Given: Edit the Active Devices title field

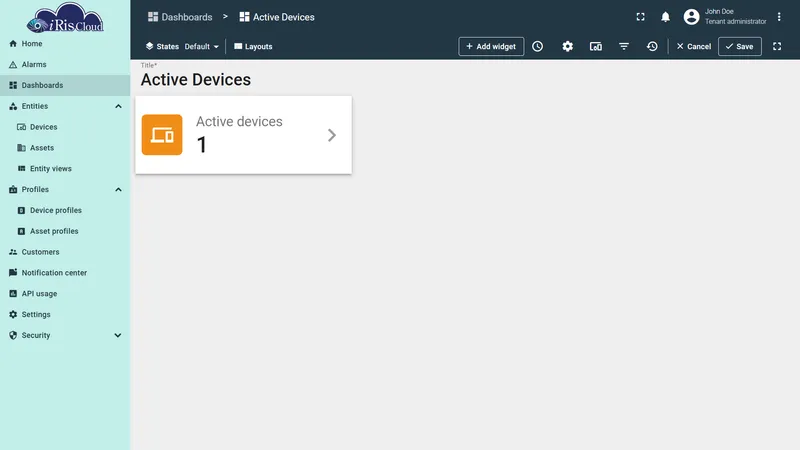Looking at the screenshot, I should tap(196, 80).
